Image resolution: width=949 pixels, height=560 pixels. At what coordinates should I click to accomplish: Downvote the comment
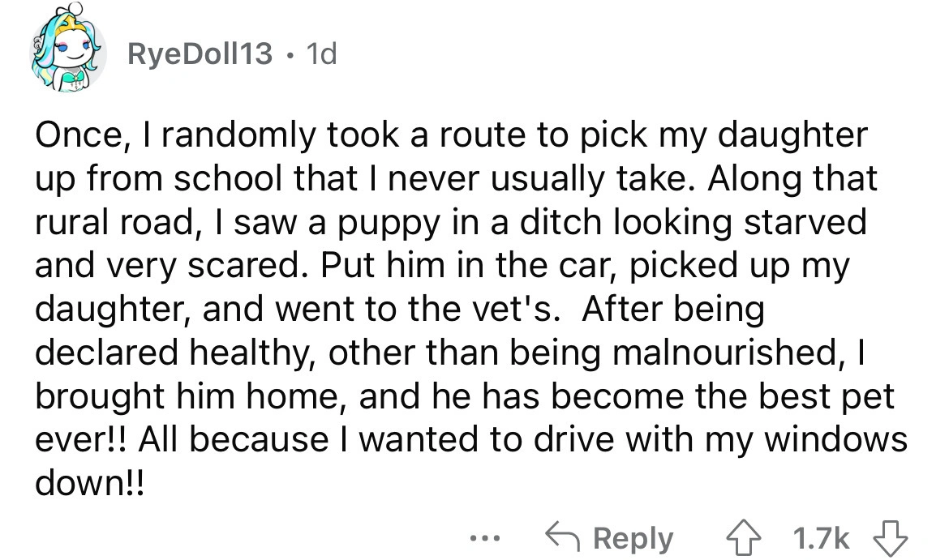point(888,537)
